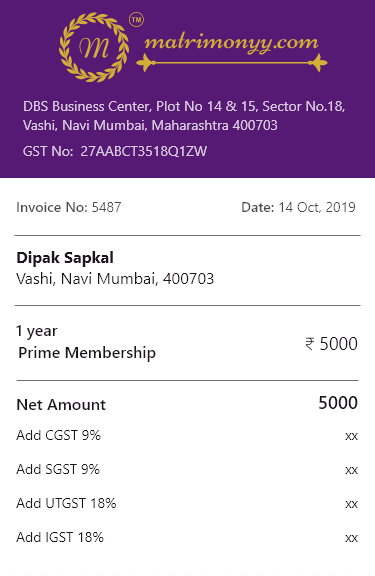The image size is (375, 576).
Task: Click the 1 year duration text
Action: (x=37, y=331)
